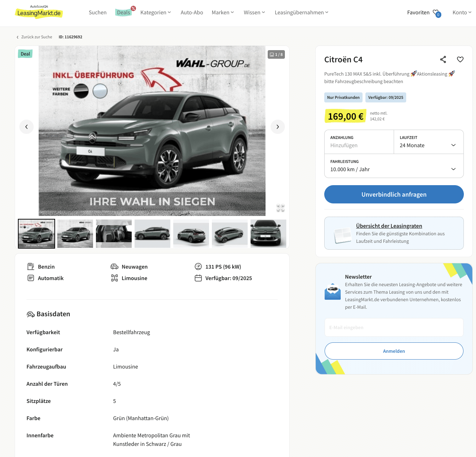This screenshot has width=476, height=457.
Task: Add Citroën C4 to favorites heart
Action: click(x=460, y=59)
